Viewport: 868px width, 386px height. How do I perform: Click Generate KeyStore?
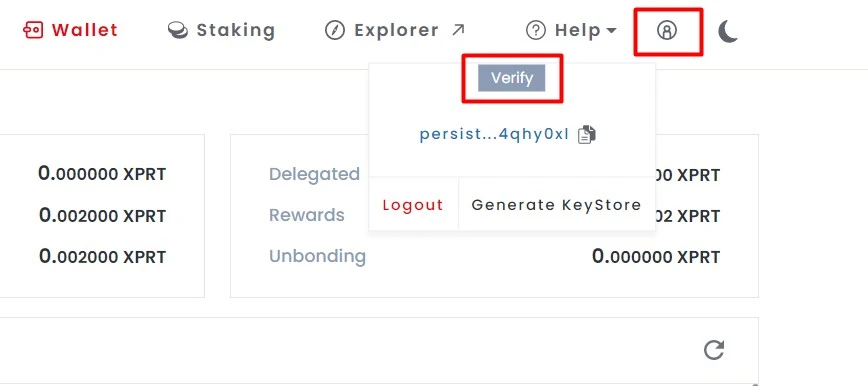pyautogui.click(x=556, y=205)
